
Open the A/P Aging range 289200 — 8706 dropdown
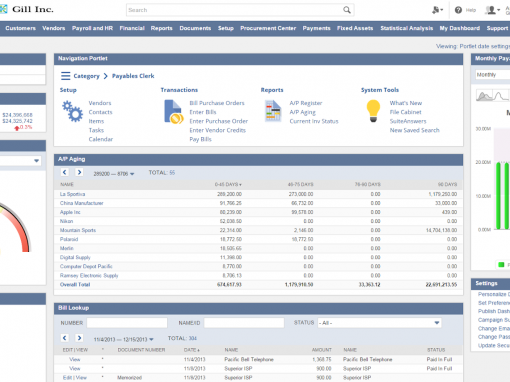[x=114, y=174]
